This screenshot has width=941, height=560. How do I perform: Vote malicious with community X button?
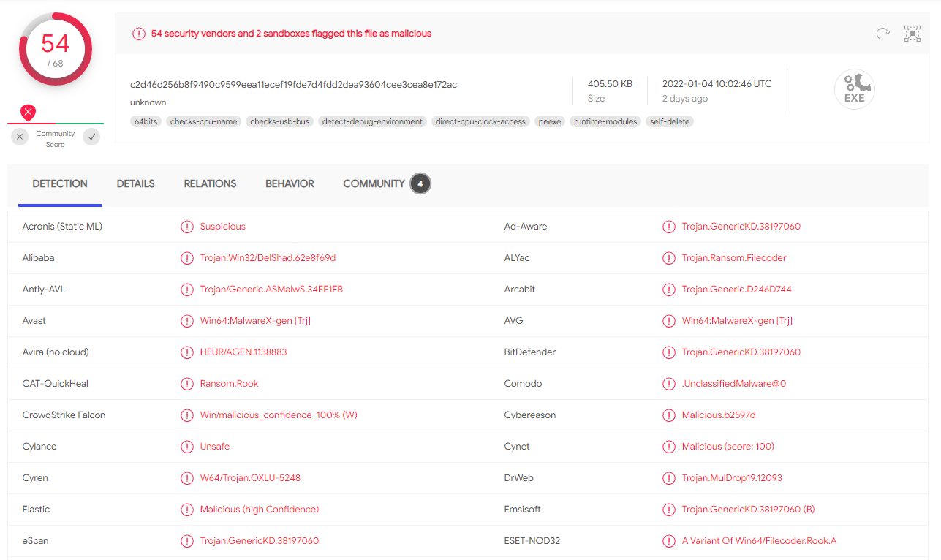20,137
